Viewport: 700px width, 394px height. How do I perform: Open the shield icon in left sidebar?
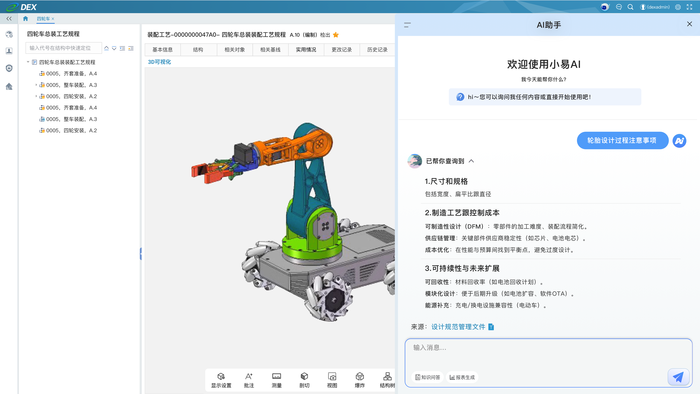9,68
